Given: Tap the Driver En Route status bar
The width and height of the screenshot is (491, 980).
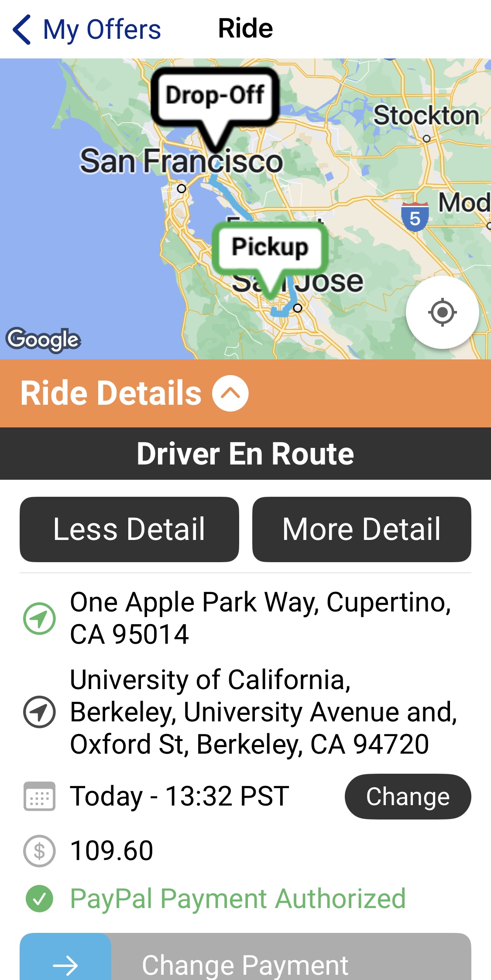Looking at the screenshot, I should coord(245,454).
